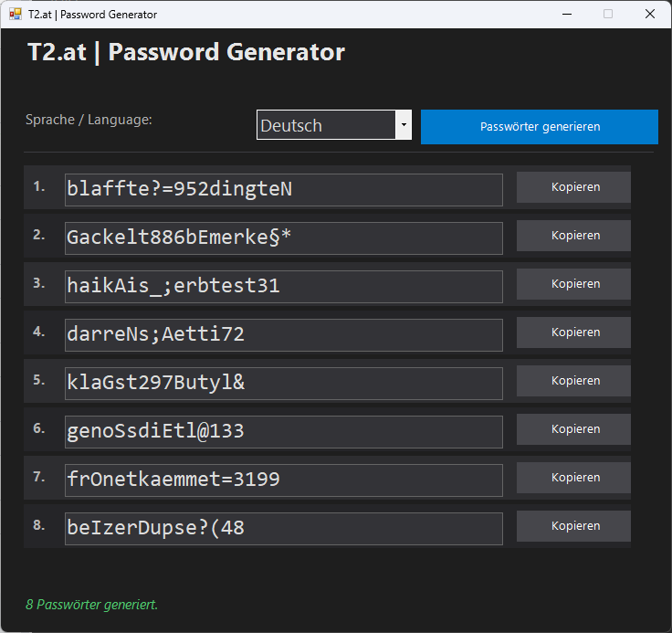
Task: Copy the seventh password with Kopieren
Action: pos(574,478)
